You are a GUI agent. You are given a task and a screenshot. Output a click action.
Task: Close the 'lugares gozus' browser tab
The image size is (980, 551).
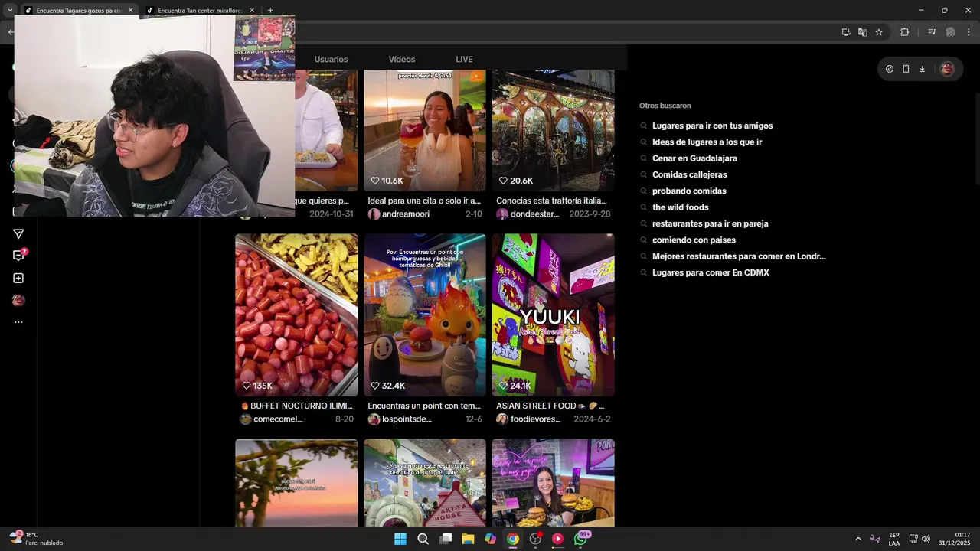click(x=130, y=11)
